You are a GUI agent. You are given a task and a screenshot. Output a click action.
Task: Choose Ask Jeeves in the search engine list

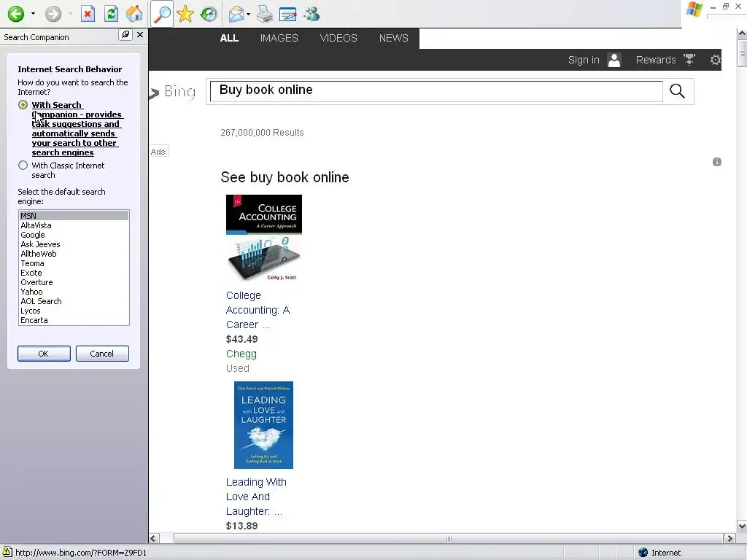click(x=74, y=244)
